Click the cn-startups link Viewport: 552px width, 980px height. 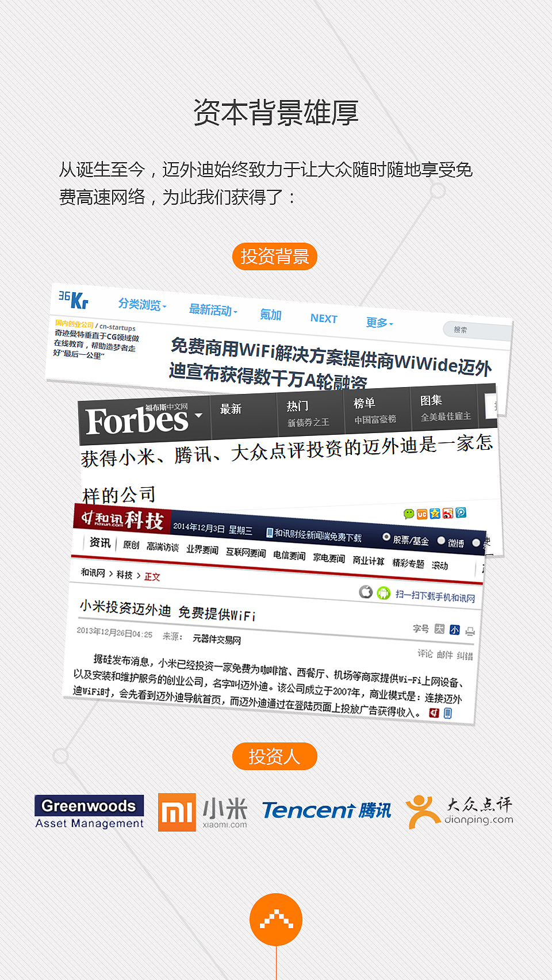[117, 327]
